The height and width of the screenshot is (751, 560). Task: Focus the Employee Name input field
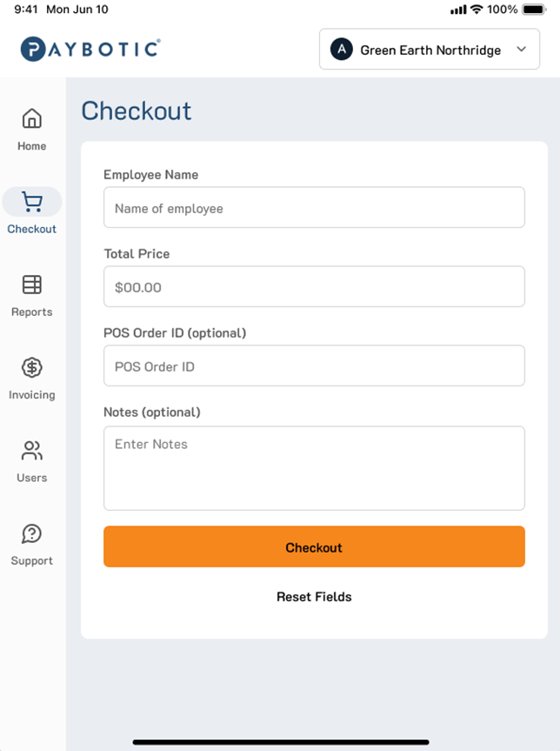[x=314, y=208]
